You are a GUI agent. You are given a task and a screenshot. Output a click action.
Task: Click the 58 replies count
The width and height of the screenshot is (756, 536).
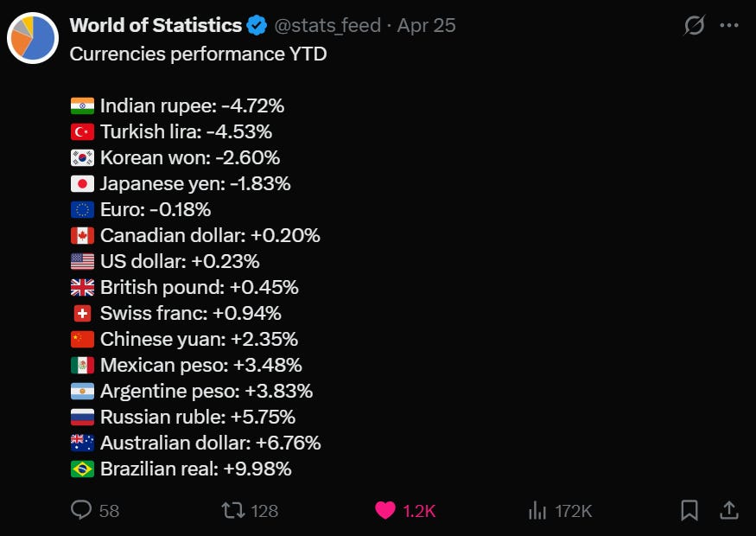point(109,511)
